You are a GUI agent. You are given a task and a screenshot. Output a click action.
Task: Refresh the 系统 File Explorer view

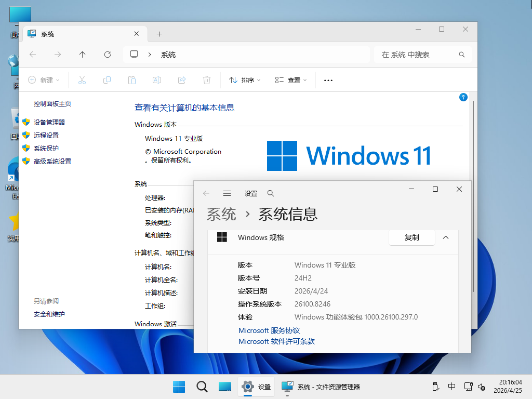point(108,54)
